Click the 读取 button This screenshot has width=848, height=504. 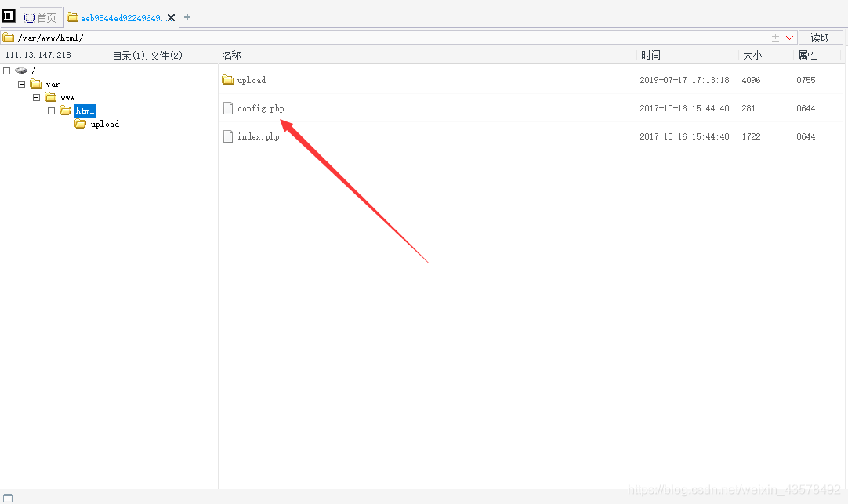(820, 38)
